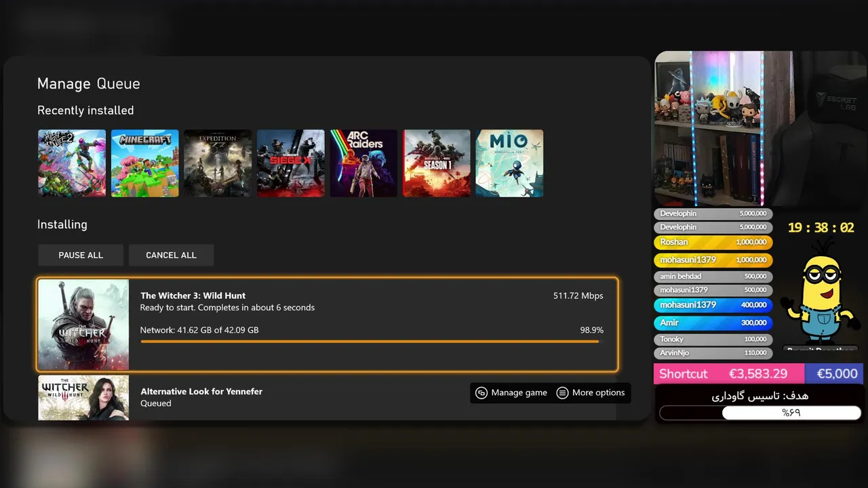
Task: Click the Manage game controller icon
Action: (x=481, y=393)
